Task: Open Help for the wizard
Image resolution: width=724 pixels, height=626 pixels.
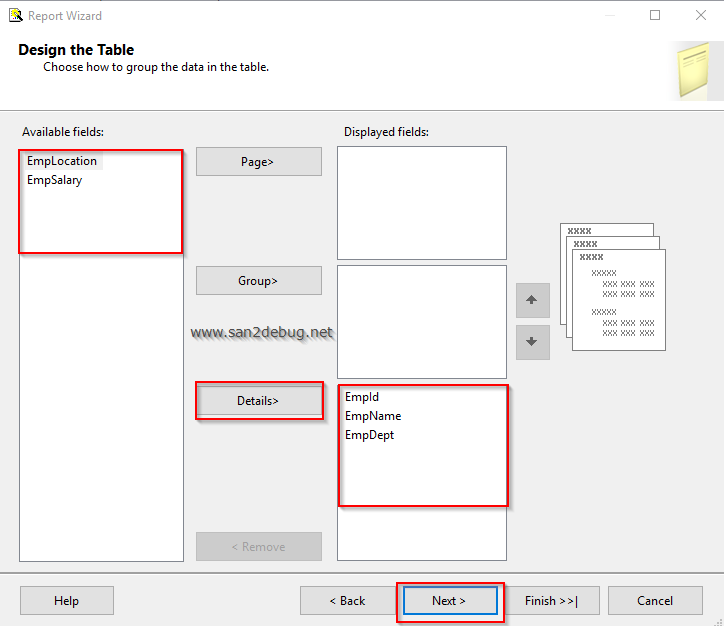Action: point(66,601)
